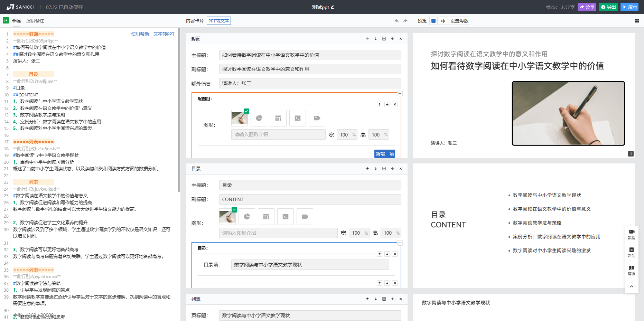Click the scroll-to-top chevron in right sidebar
The height and width of the screenshot is (321, 644).
(x=632, y=286)
